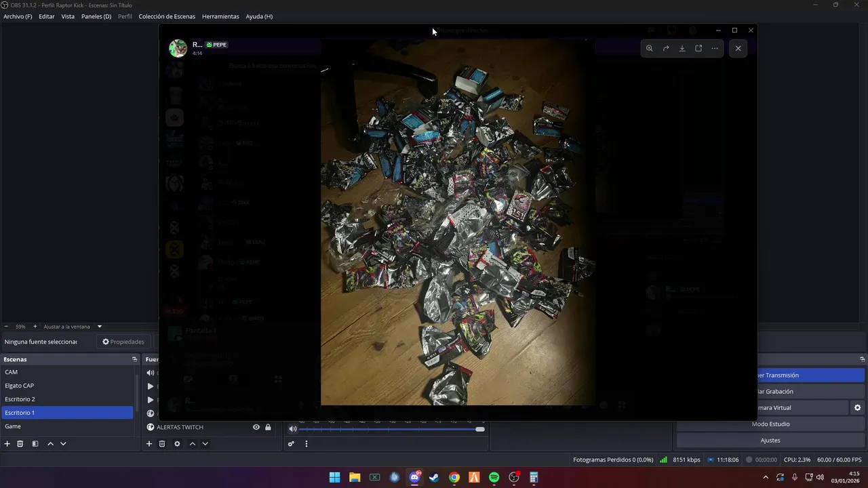Pop out the Escenas dock
This screenshot has height=488, width=868.
[x=134, y=359]
